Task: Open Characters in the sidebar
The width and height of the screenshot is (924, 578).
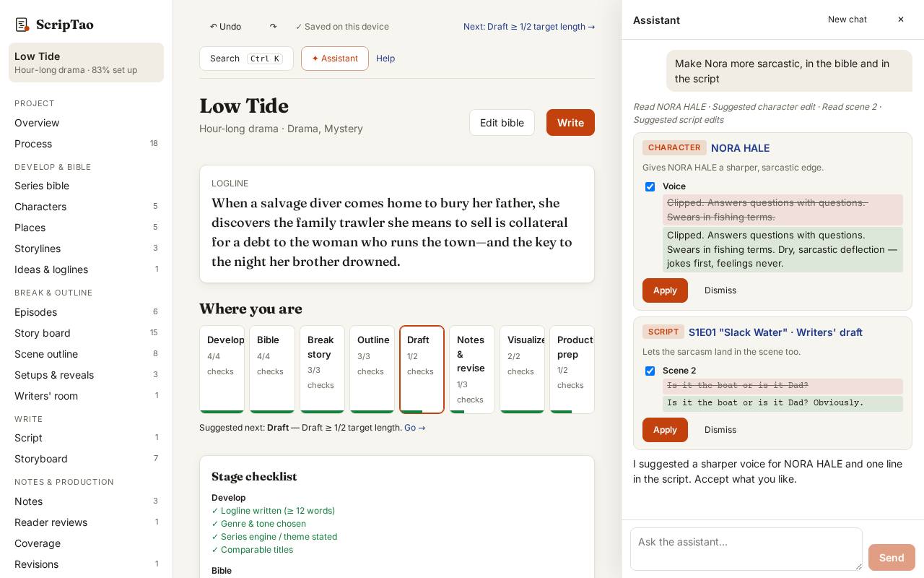Action: pos(86,207)
